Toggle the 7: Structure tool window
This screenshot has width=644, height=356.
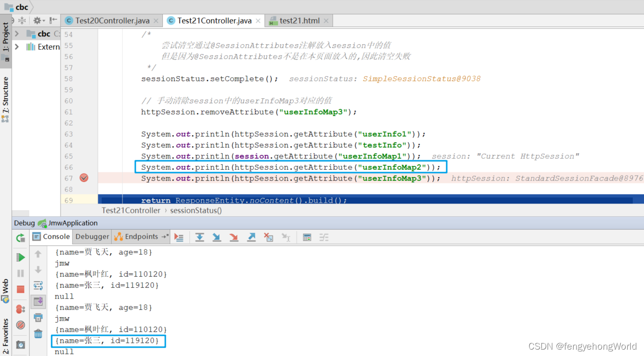[5, 100]
